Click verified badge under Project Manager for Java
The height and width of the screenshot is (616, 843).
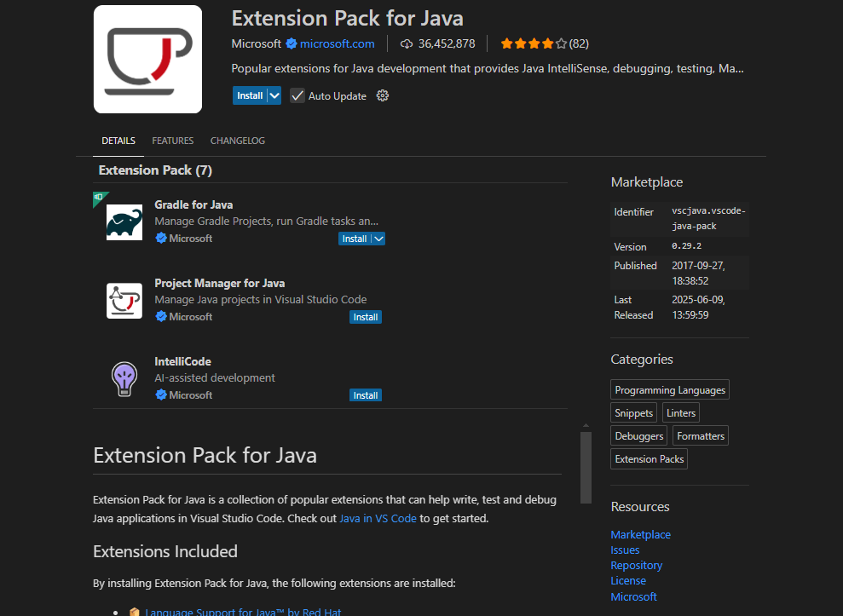click(161, 317)
